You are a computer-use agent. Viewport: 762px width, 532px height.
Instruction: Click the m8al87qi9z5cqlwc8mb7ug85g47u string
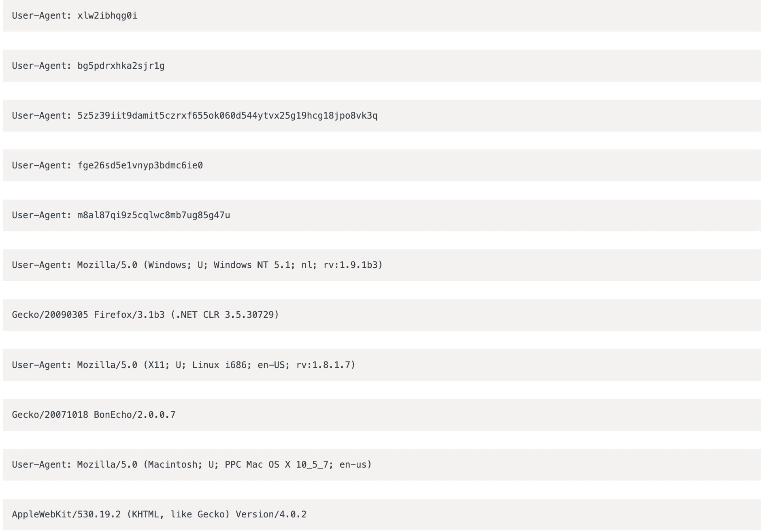[x=153, y=215]
